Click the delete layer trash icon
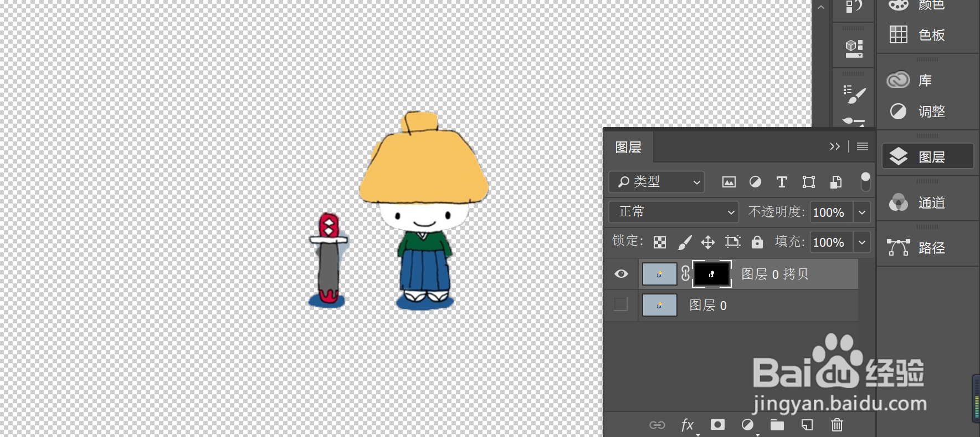The image size is (980, 437). (837, 425)
